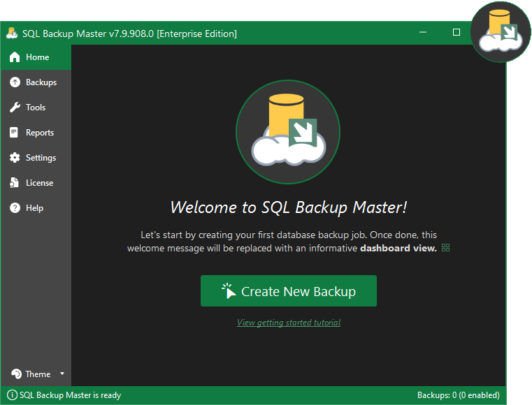Click the Settings gear icon

[15, 157]
